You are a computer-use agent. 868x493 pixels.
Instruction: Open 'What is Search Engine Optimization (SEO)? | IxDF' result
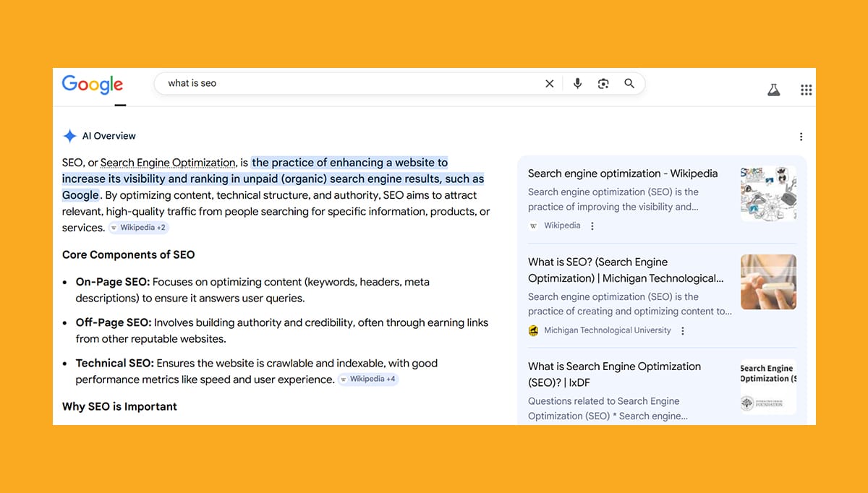(x=614, y=374)
